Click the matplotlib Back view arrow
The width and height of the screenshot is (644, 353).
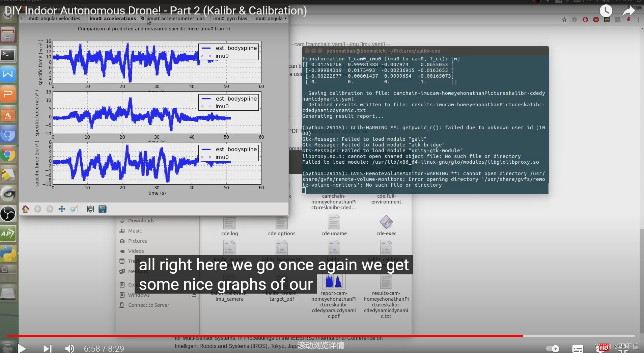[x=38, y=209]
